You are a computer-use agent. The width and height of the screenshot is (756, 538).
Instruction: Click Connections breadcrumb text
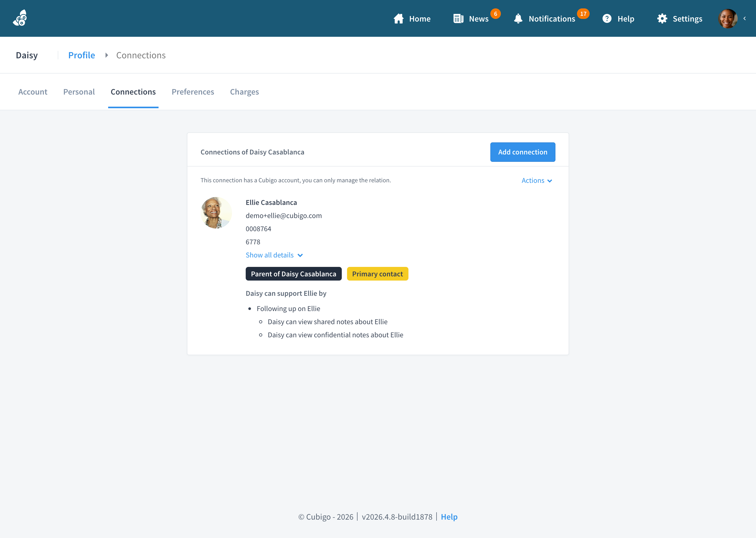(141, 55)
